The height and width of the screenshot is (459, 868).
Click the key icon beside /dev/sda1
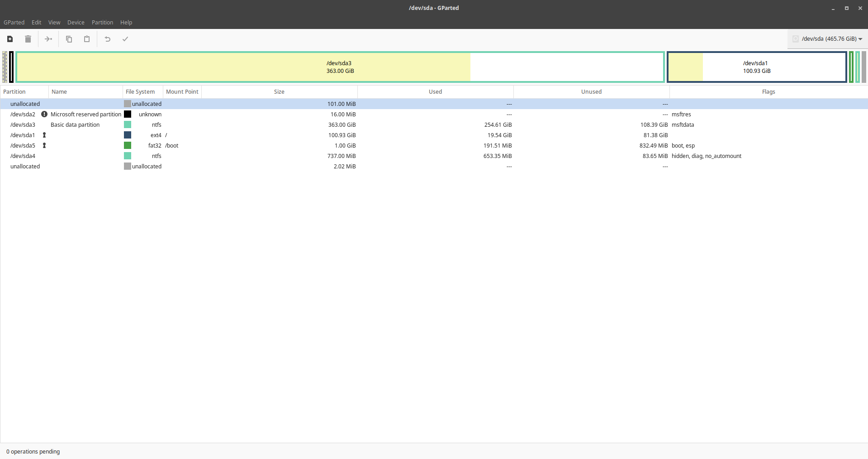[x=44, y=135]
